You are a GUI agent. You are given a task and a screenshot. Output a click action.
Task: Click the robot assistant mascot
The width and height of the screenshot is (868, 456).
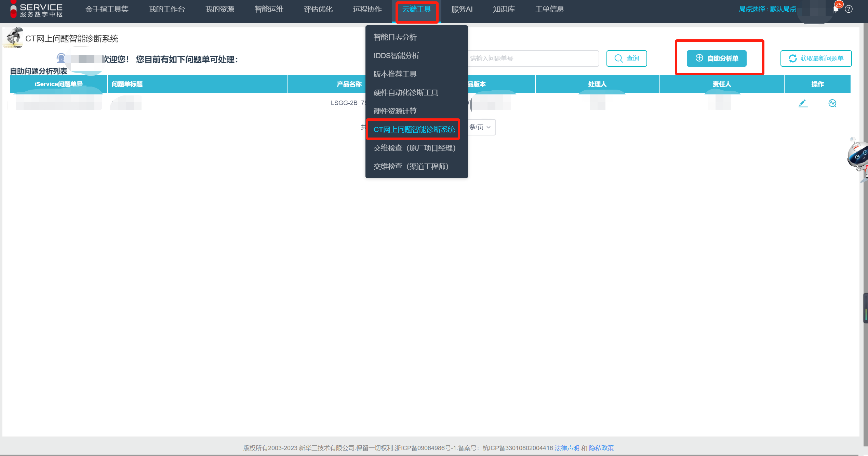tap(858, 156)
